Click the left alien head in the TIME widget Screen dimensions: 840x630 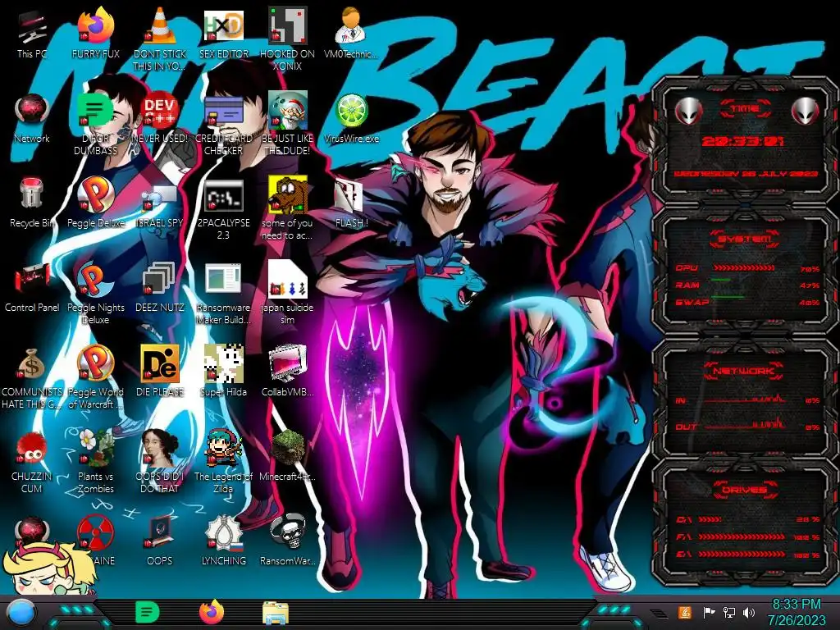tap(688, 112)
